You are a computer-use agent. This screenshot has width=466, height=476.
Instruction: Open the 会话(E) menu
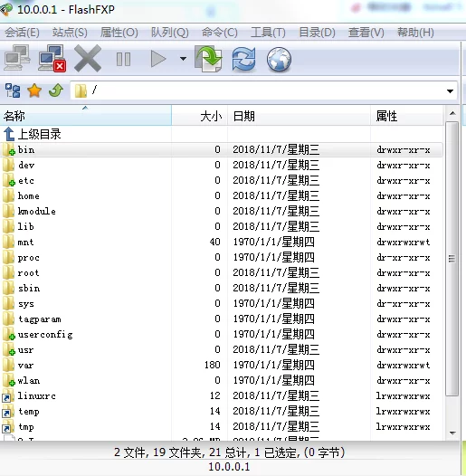(x=22, y=33)
